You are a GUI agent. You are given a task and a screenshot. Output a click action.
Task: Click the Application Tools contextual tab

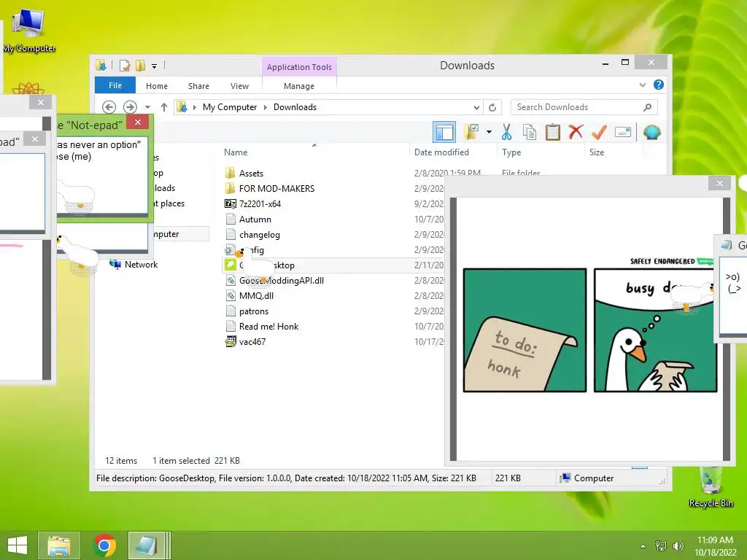tap(299, 67)
